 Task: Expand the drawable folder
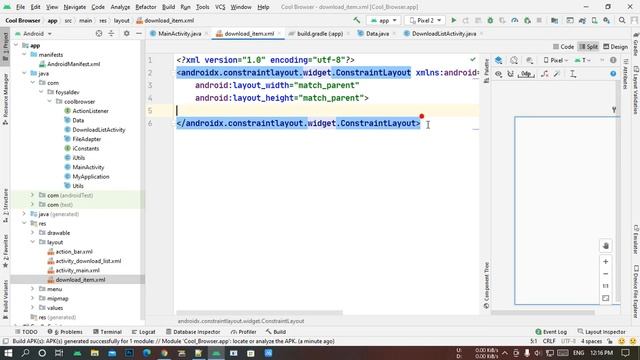tap(33, 233)
